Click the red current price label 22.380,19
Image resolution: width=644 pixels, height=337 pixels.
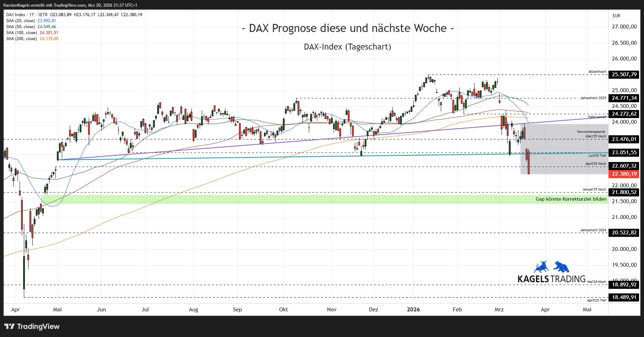[x=623, y=174]
